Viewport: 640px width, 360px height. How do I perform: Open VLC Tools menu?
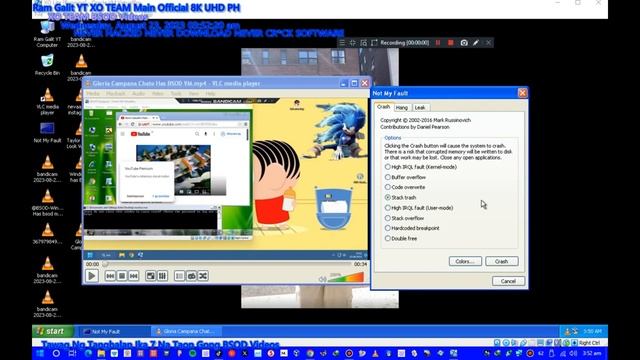tap(176, 93)
